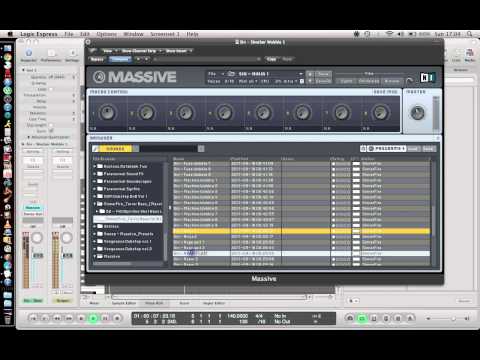Open the Inspector from Logic toolbar
This screenshot has width=480, height=360.
(x=29, y=55)
